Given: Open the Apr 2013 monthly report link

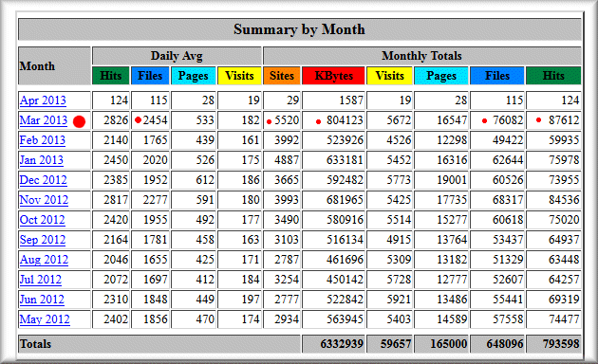Looking at the screenshot, I should point(43,100).
